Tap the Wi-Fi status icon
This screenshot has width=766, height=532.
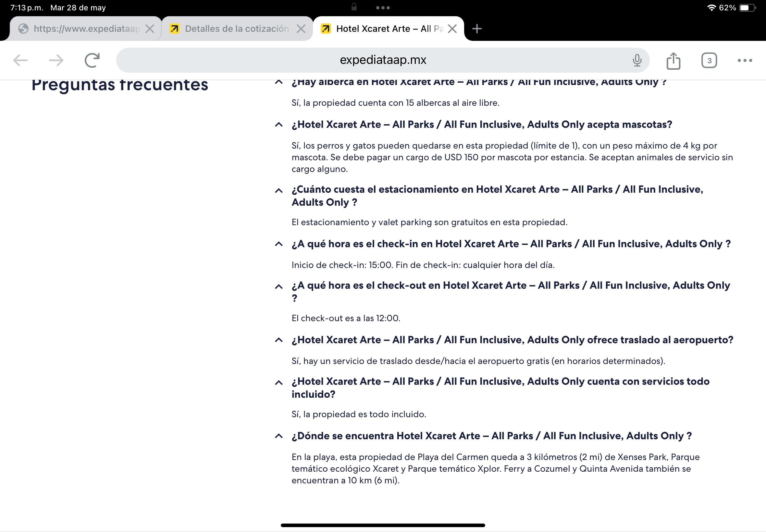pyautogui.click(x=711, y=8)
